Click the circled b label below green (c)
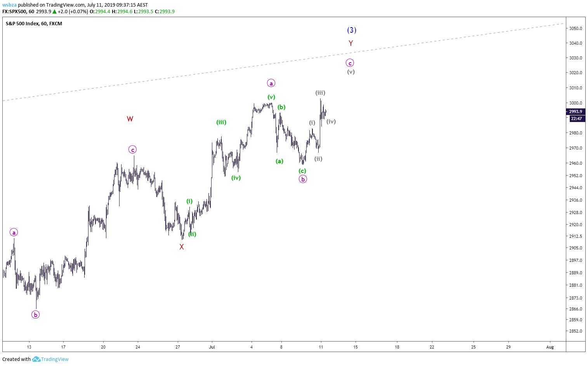 click(303, 179)
